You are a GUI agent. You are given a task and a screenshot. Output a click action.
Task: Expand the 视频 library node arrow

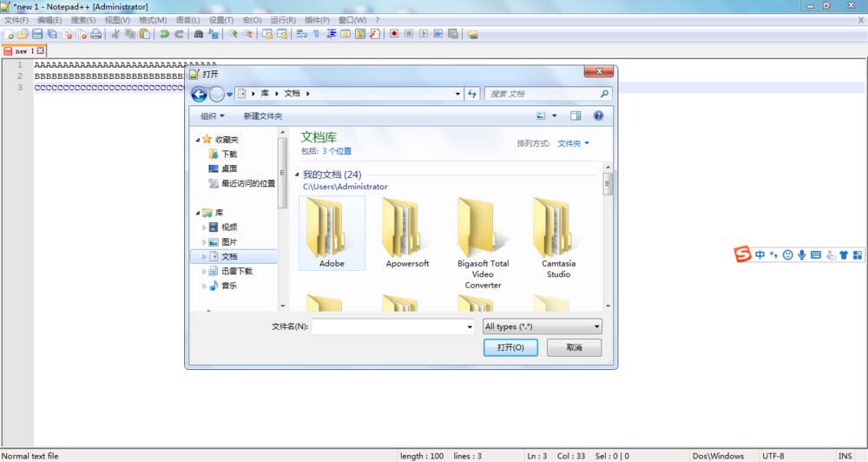[x=204, y=228]
